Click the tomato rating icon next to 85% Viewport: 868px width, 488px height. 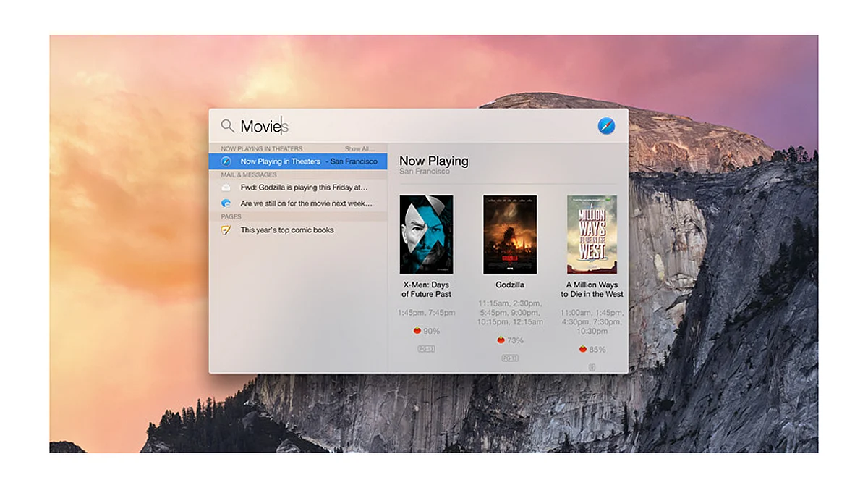[x=583, y=349]
